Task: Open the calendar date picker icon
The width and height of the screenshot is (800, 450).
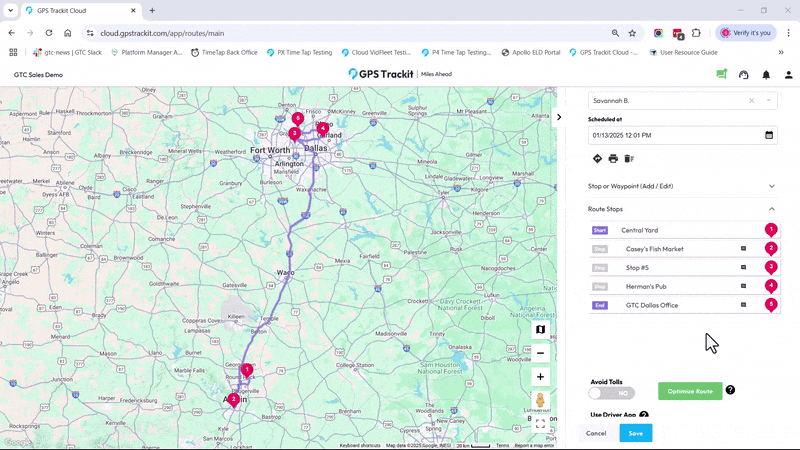Action: [x=768, y=135]
